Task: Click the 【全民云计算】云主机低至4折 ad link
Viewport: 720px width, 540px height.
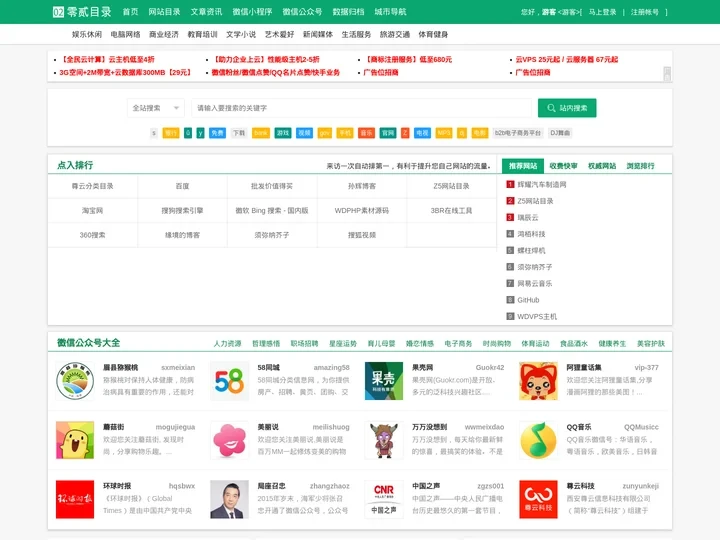Action: tap(107, 59)
